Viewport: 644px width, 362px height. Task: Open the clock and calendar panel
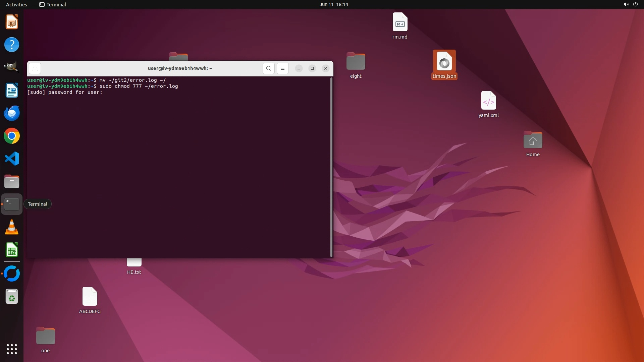(333, 4)
